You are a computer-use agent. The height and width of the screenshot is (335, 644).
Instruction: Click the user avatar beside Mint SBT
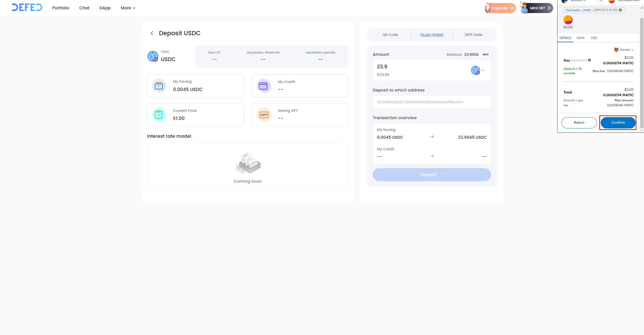click(x=525, y=8)
